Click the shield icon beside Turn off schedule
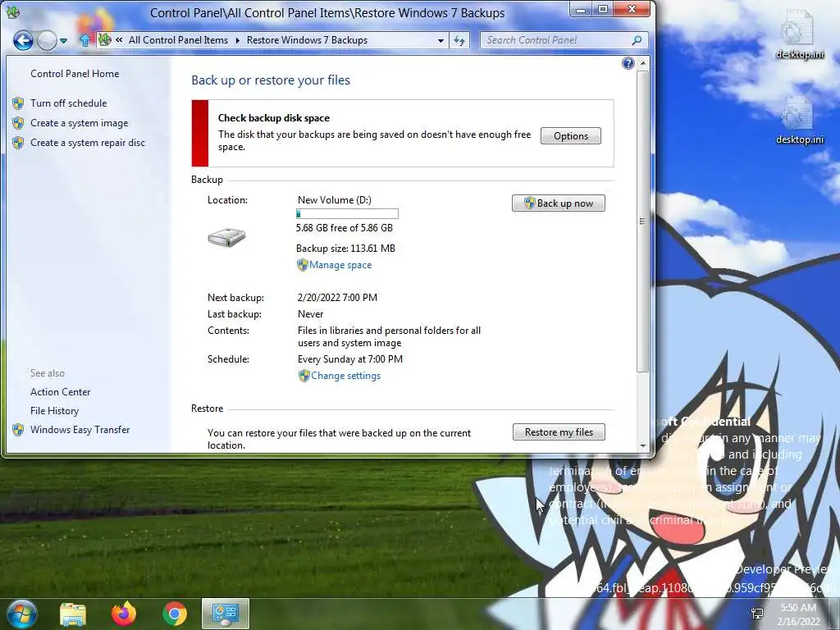 point(18,103)
